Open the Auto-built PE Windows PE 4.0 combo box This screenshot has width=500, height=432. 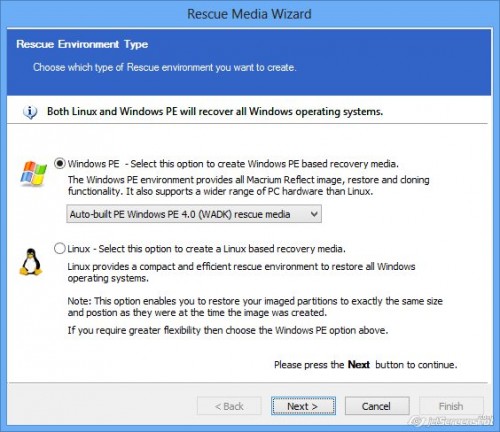[194, 214]
